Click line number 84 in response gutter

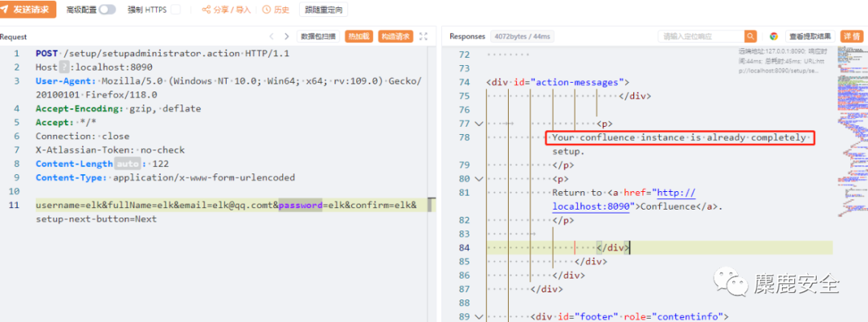465,248
